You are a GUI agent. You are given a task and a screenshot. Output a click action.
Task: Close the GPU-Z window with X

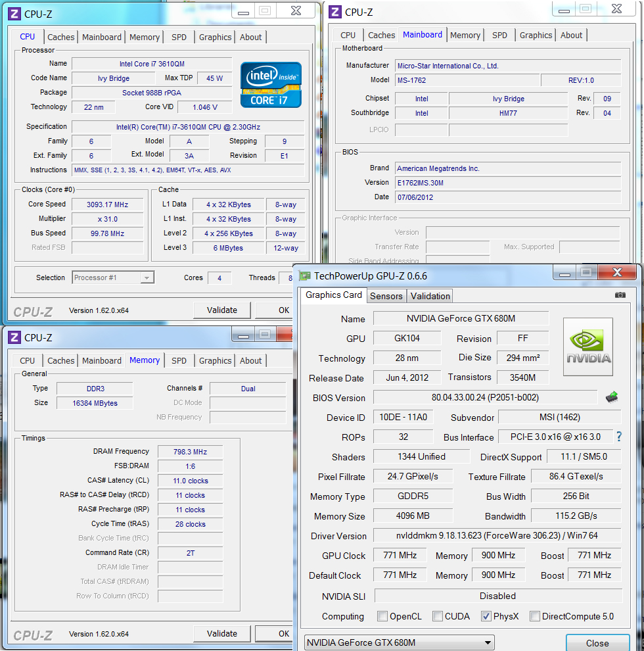[617, 272]
